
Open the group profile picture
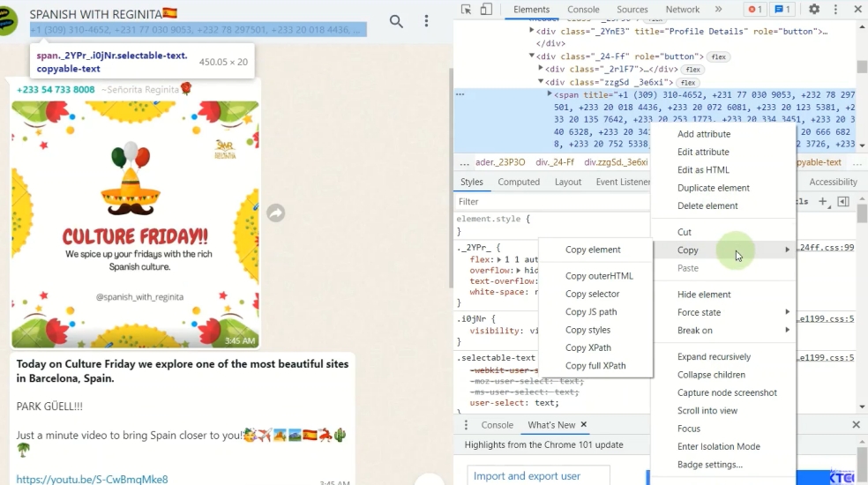[x=8, y=21]
